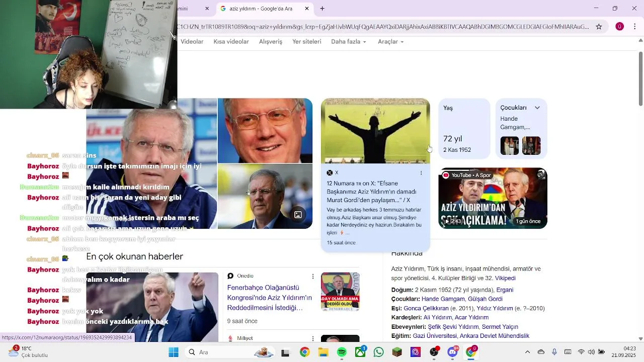Show hidden system tray icons
644x362 pixels.
pyautogui.click(x=527, y=352)
